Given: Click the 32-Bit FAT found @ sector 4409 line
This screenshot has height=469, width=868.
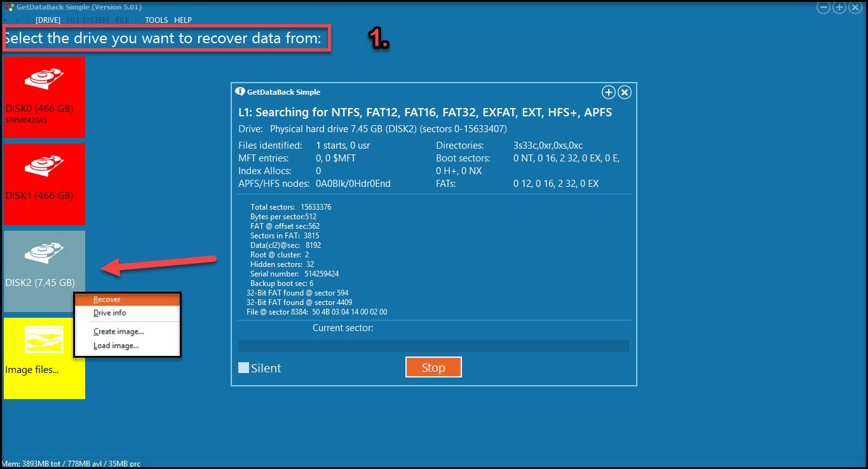Looking at the screenshot, I should pyautogui.click(x=299, y=302).
